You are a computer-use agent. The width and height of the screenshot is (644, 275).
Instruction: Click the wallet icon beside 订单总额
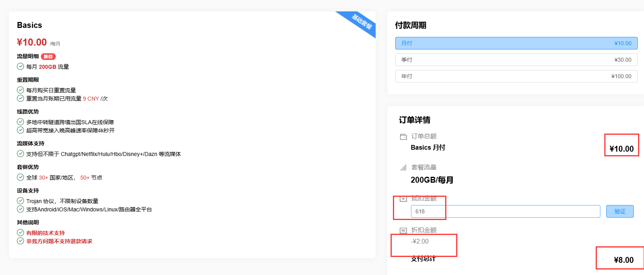[403, 137]
